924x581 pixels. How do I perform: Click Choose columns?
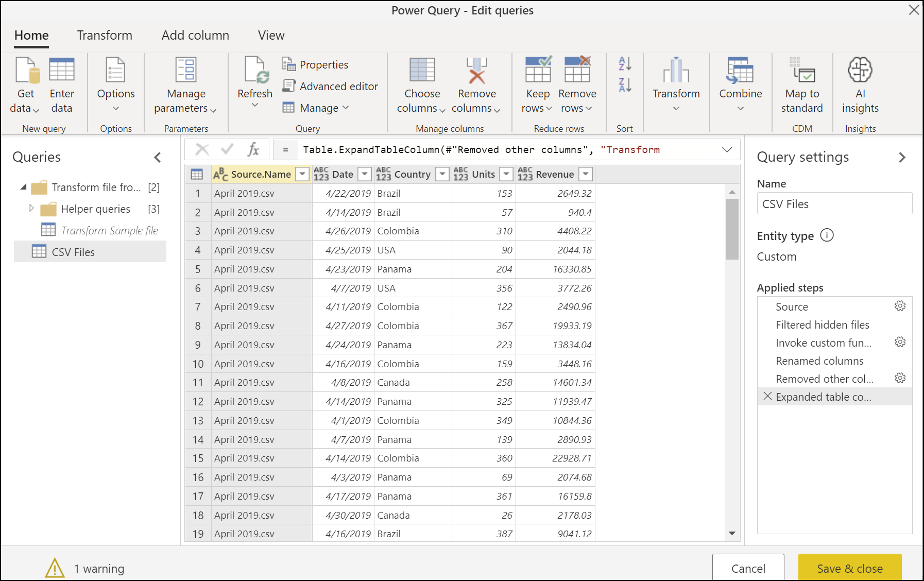[x=422, y=86]
